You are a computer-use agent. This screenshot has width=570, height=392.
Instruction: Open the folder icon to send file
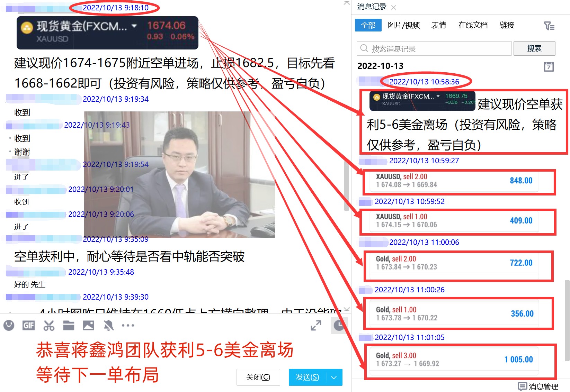point(69,325)
